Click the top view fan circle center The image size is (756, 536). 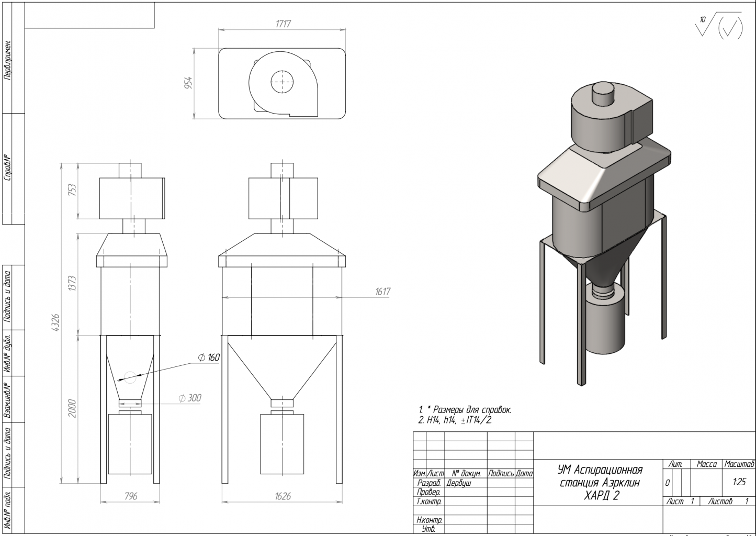(283, 82)
